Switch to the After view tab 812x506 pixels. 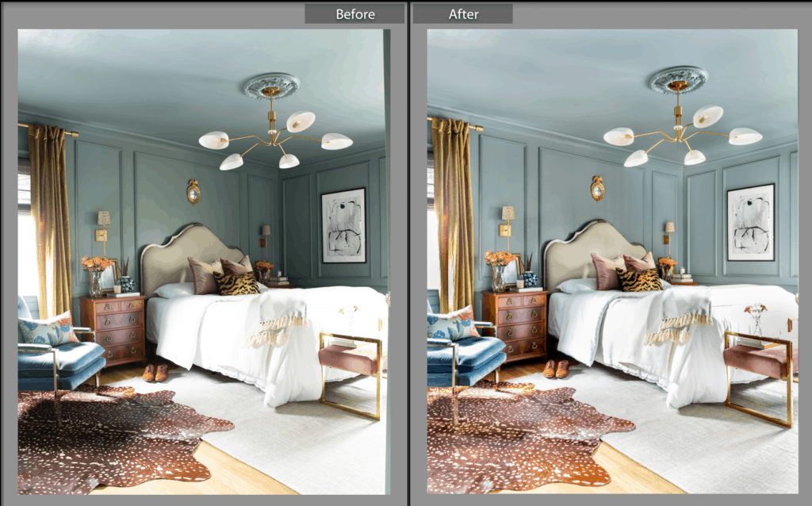click(465, 13)
